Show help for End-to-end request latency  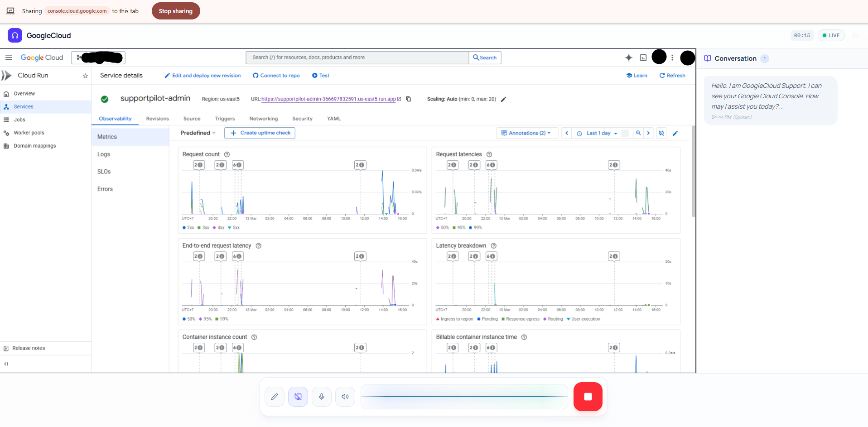pyautogui.click(x=259, y=246)
